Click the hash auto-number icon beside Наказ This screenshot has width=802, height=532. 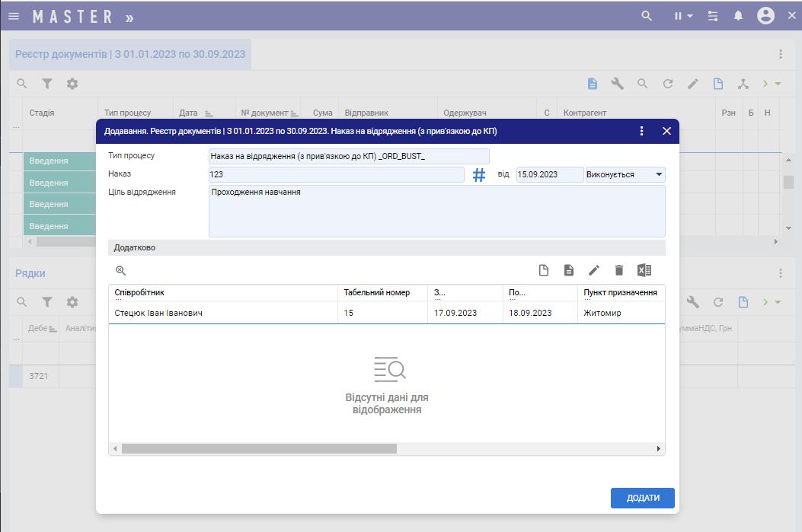click(x=479, y=175)
